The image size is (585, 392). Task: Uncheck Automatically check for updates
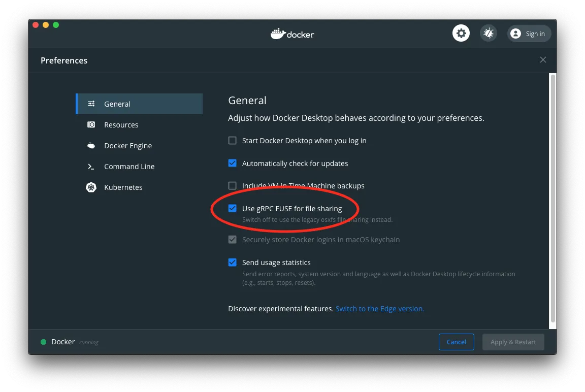click(x=233, y=163)
